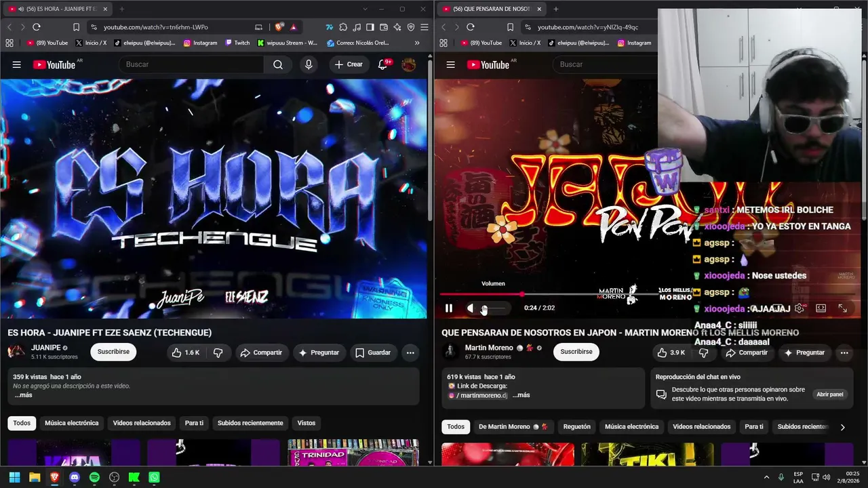This screenshot has width=868, height=488.
Task: Open YouTube notifications bell
Action: coord(383,64)
